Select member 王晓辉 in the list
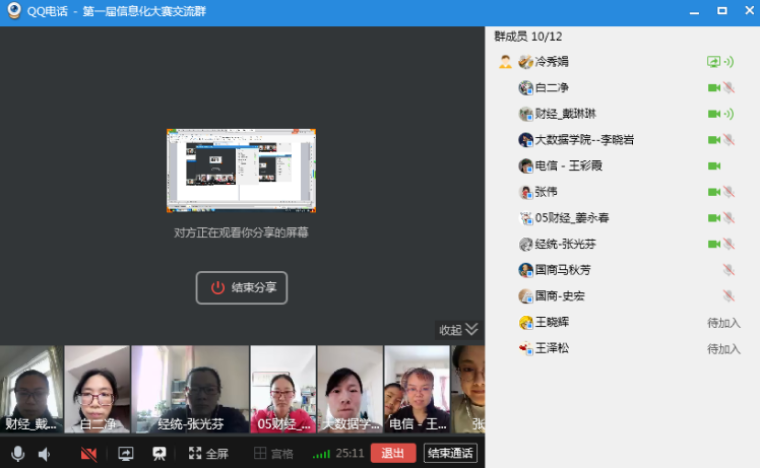760x468 pixels. [x=552, y=322]
